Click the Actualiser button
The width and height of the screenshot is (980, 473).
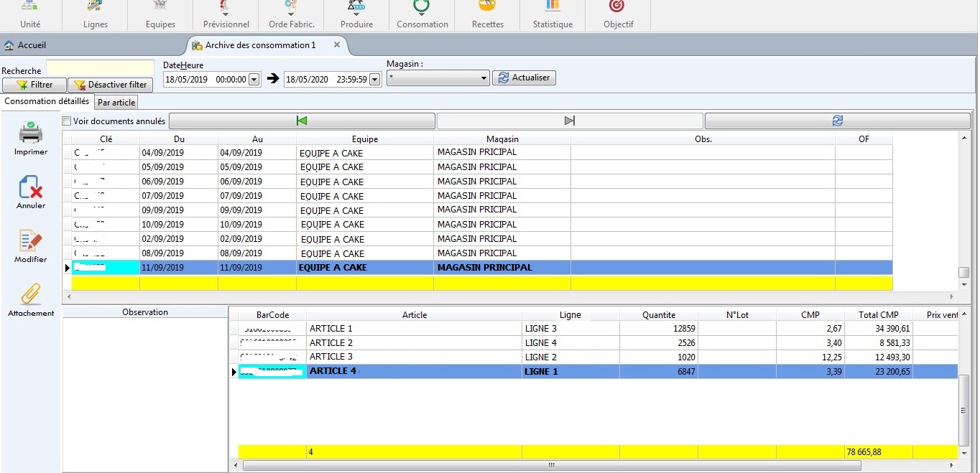[x=524, y=78]
